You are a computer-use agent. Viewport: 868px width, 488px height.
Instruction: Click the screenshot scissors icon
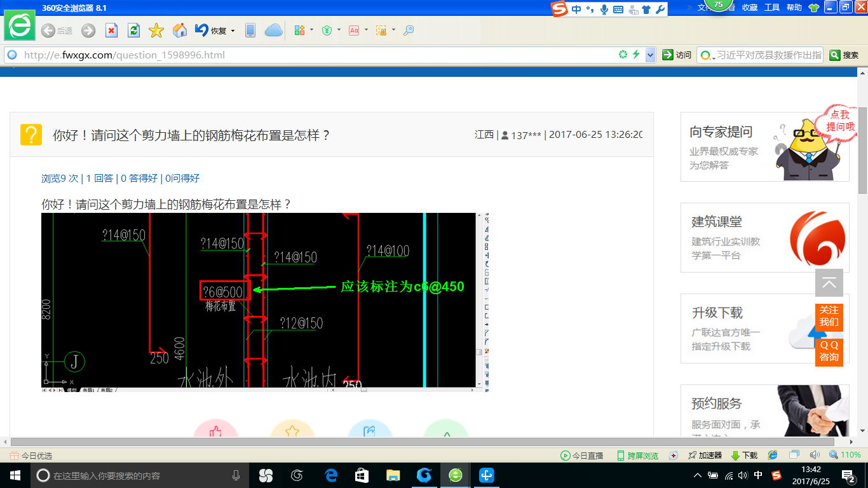coord(381,30)
